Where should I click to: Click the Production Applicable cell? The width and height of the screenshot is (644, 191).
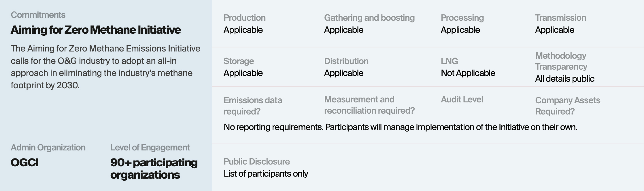click(x=245, y=24)
